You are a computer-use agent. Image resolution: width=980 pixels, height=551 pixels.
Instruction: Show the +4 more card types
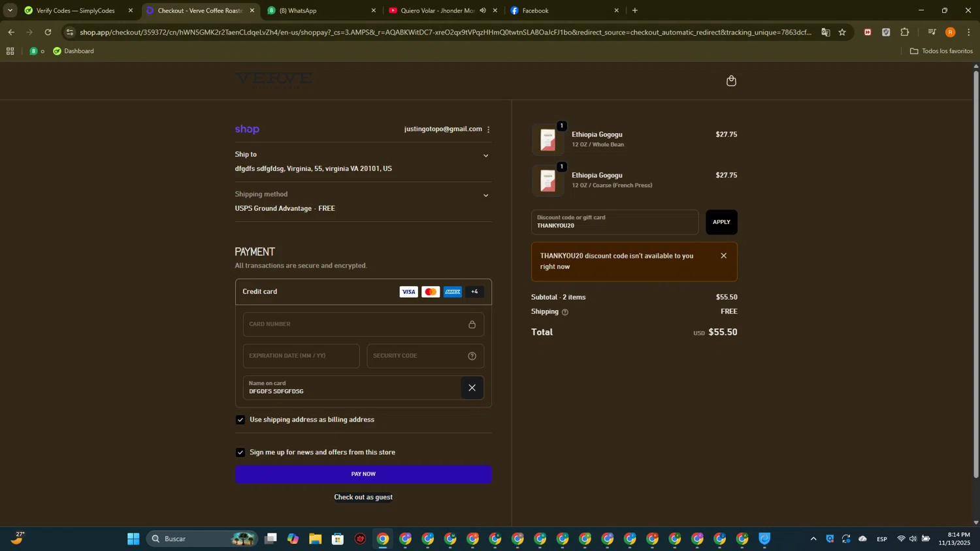[474, 292]
